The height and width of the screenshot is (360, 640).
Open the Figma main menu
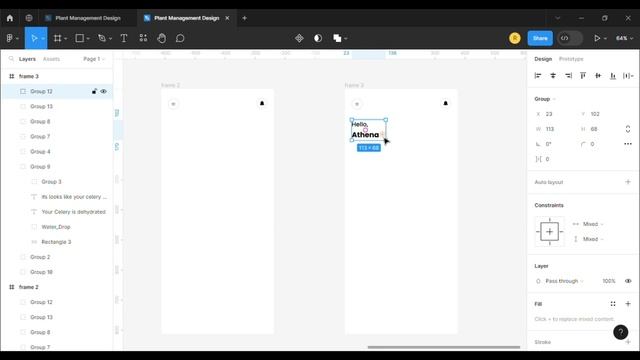[12, 38]
